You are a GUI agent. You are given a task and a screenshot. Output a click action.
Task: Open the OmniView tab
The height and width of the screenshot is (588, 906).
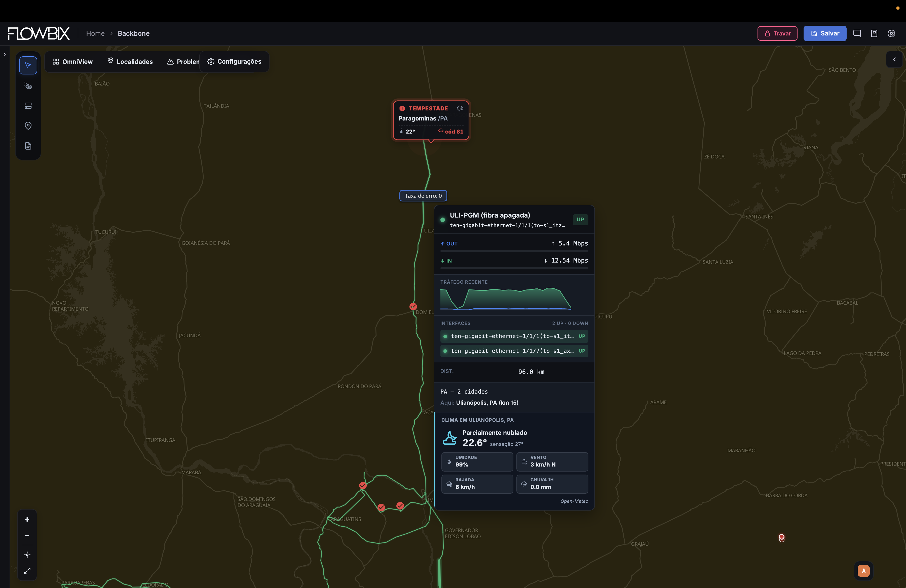[x=72, y=62]
